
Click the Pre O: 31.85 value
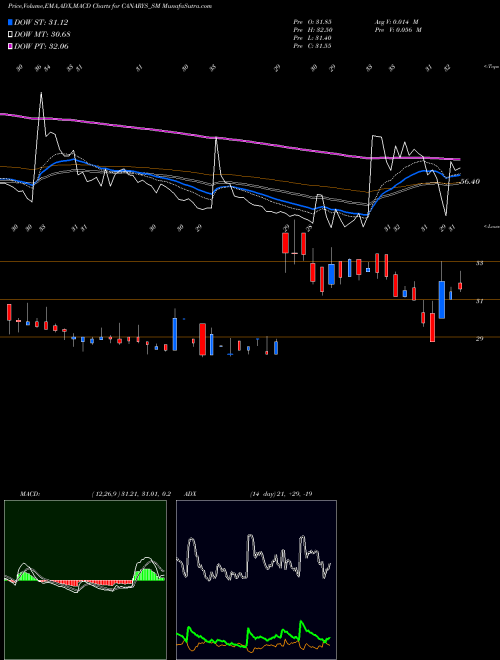[312, 22]
